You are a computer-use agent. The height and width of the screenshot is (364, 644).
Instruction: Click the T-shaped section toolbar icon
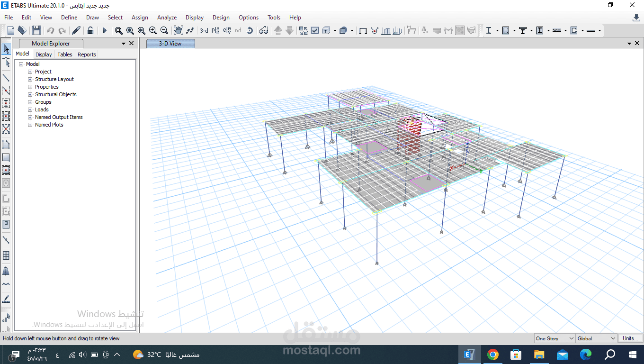523,30
